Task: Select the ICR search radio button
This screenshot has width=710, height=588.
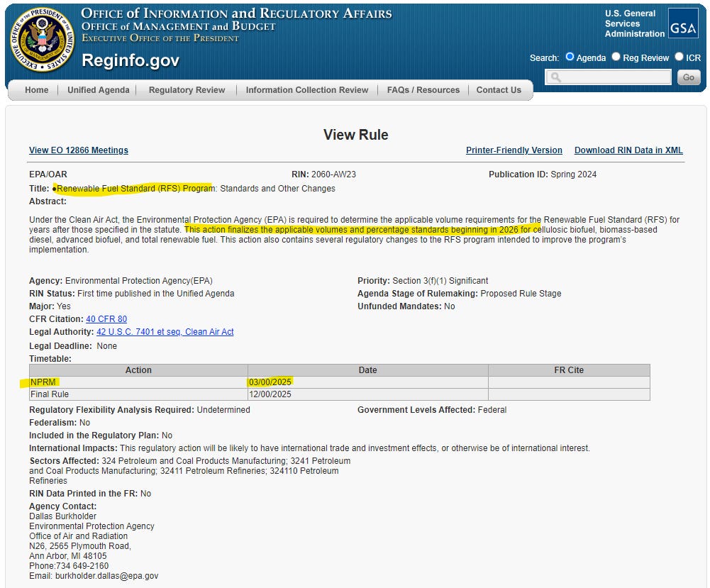Action: [x=679, y=57]
